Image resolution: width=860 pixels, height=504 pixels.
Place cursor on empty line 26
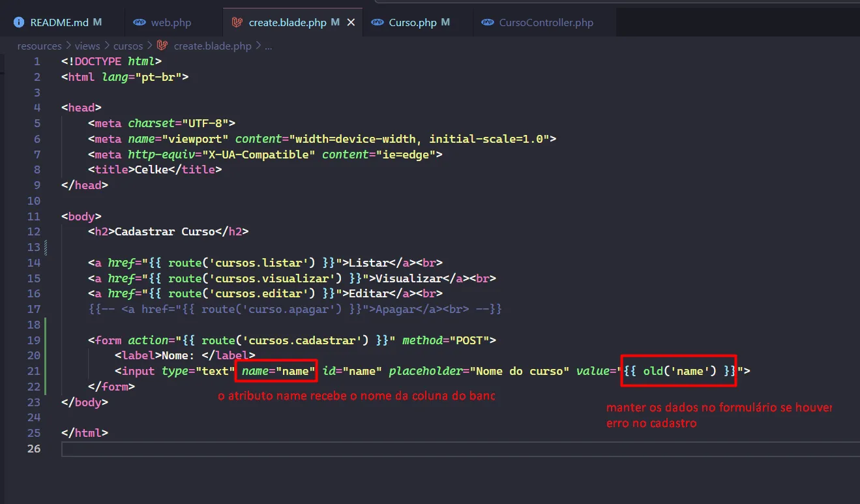(391, 449)
